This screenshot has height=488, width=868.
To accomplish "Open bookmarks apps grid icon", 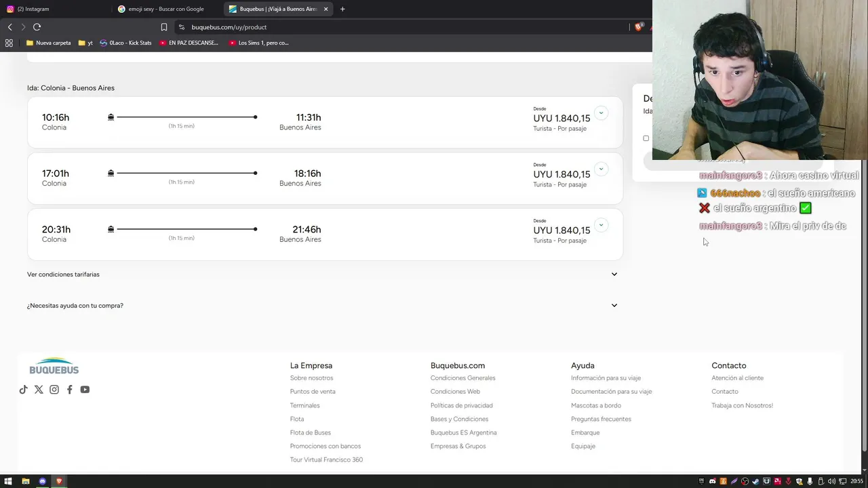I will (9, 43).
